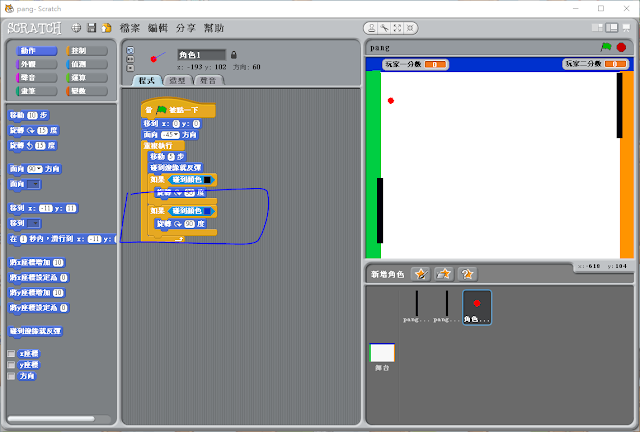Open the 分享 share menu
This screenshot has height=432, width=640.
(x=186, y=28)
